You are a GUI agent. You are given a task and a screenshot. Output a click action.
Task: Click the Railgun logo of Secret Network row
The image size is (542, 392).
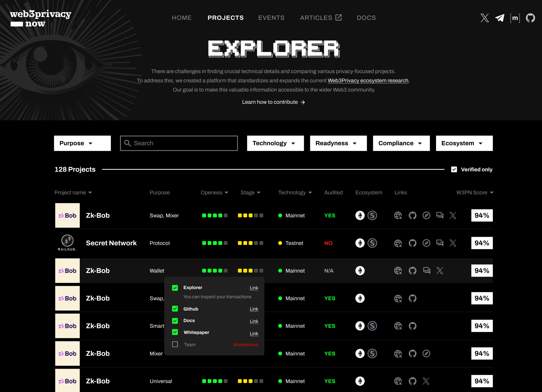[68, 243]
